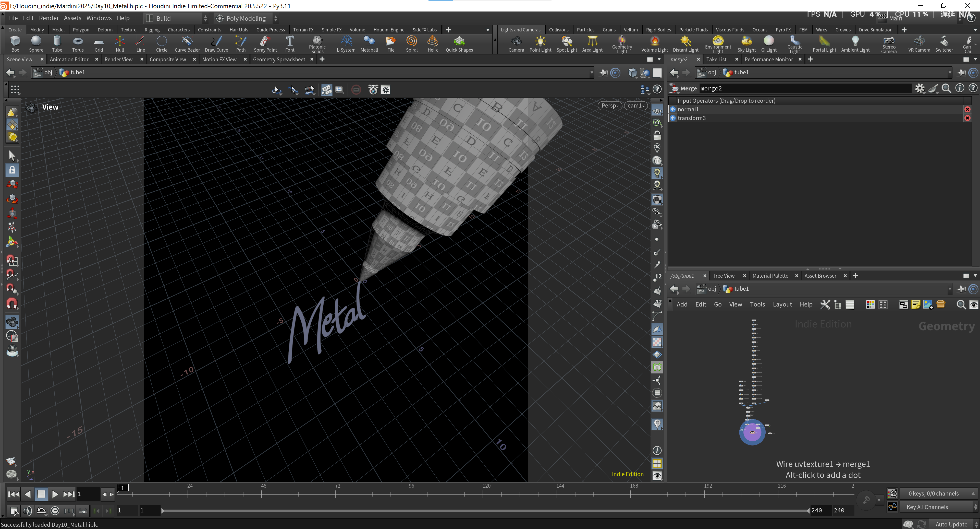This screenshot has width=980, height=529.
Task: Open Merge node info button
Action: coord(960,88)
